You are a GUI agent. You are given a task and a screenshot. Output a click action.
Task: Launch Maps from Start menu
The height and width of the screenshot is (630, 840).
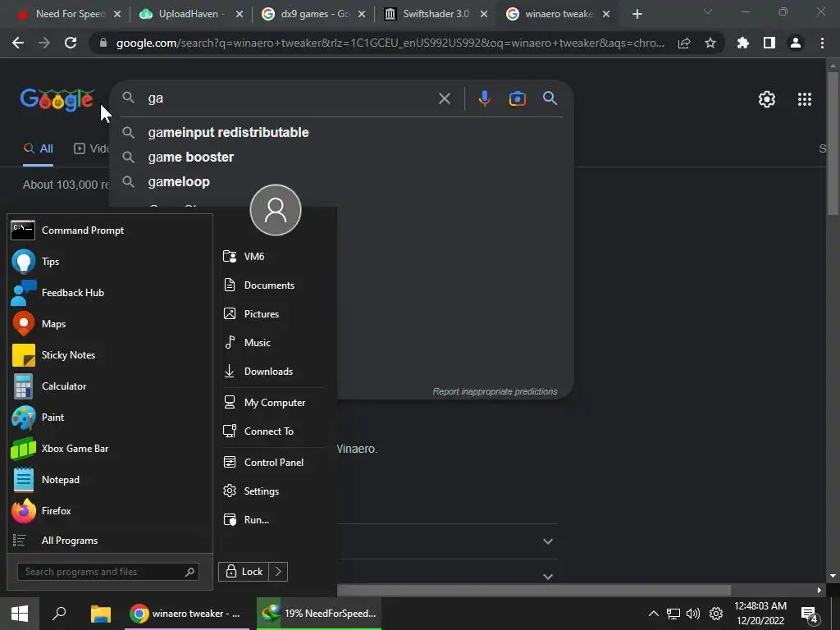click(110, 323)
